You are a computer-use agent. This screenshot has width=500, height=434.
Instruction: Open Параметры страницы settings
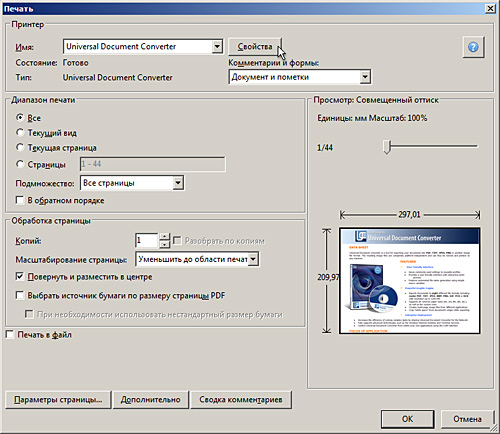point(58,399)
